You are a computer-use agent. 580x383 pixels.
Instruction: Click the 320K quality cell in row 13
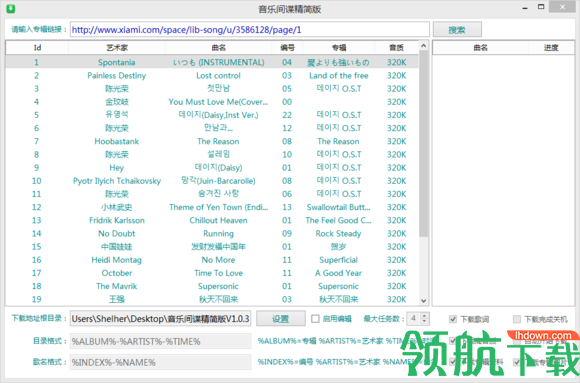(397, 220)
